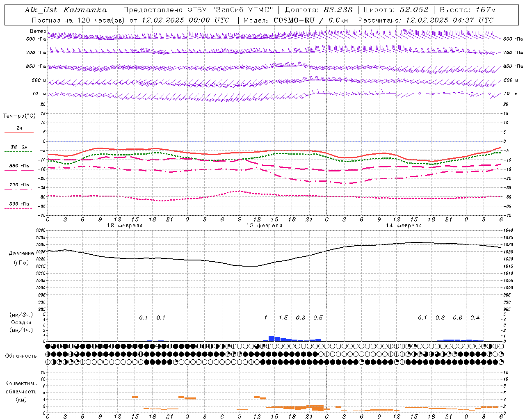Select the (мм/1ч.) precipitation unit label
This screenshot has height=420, width=525.
tap(21, 330)
